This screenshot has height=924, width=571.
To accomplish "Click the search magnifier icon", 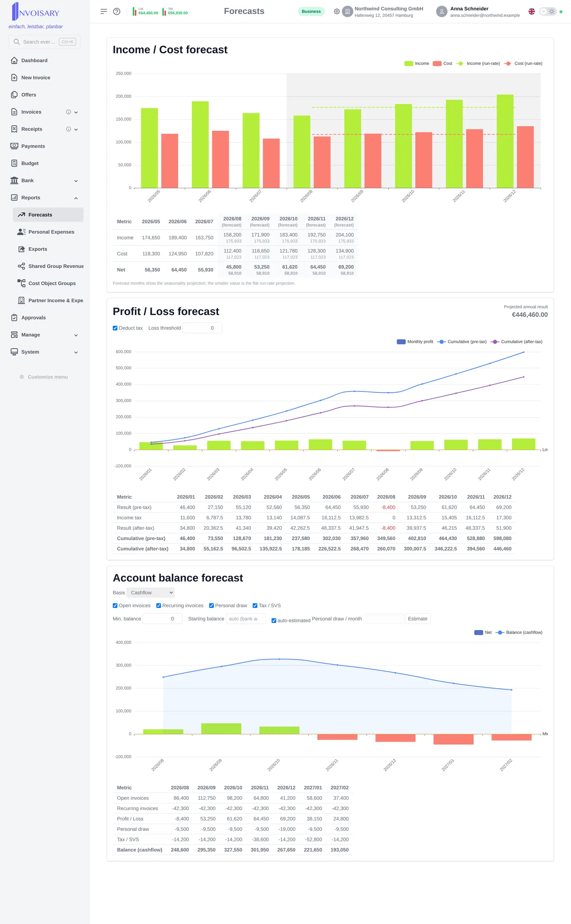I will point(17,41).
